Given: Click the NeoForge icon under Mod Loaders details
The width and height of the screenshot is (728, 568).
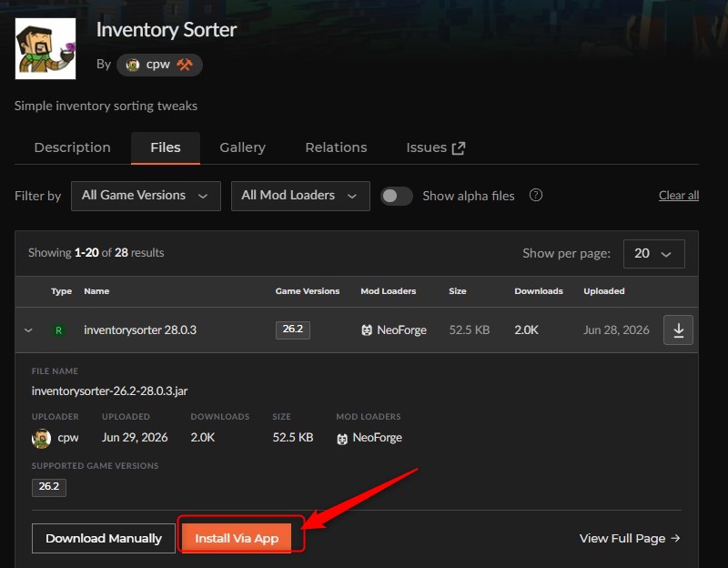Looking at the screenshot, I should [342, 439].
